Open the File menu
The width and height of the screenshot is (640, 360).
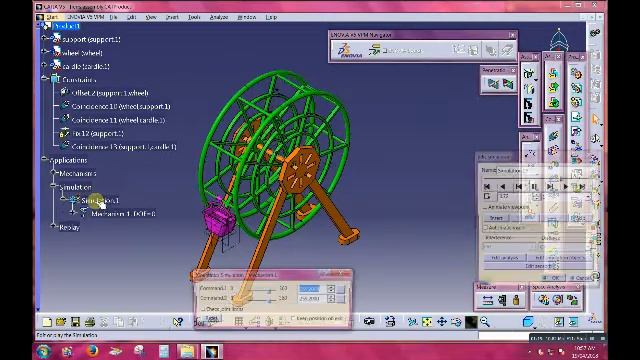113,17
